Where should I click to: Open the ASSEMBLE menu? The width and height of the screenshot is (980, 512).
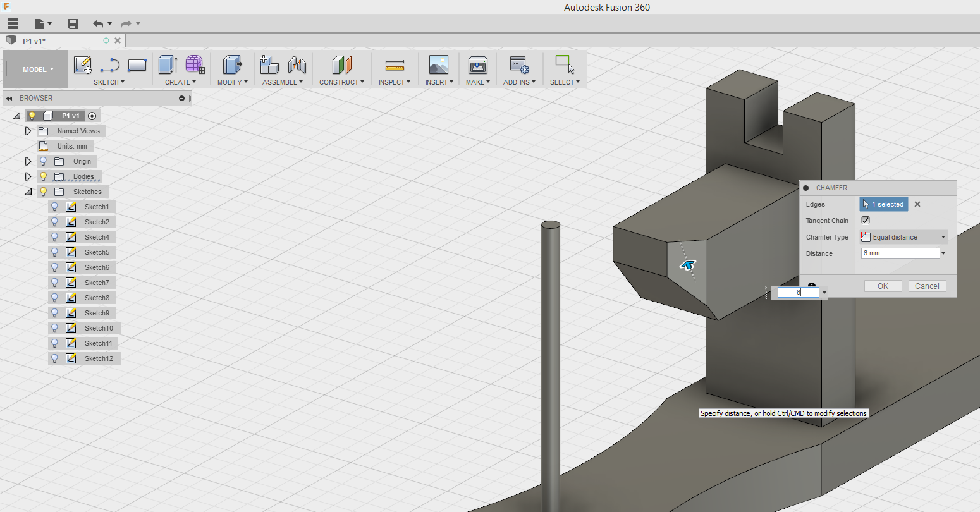[x=283, y=82]
